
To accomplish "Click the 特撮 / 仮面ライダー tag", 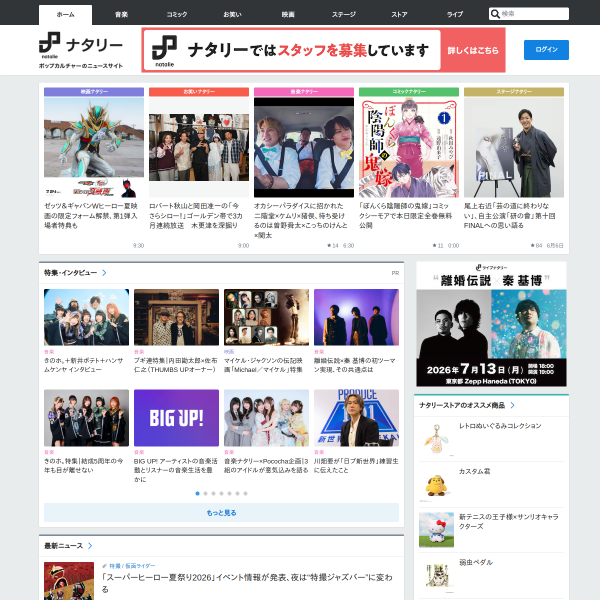I will point(132,566).
